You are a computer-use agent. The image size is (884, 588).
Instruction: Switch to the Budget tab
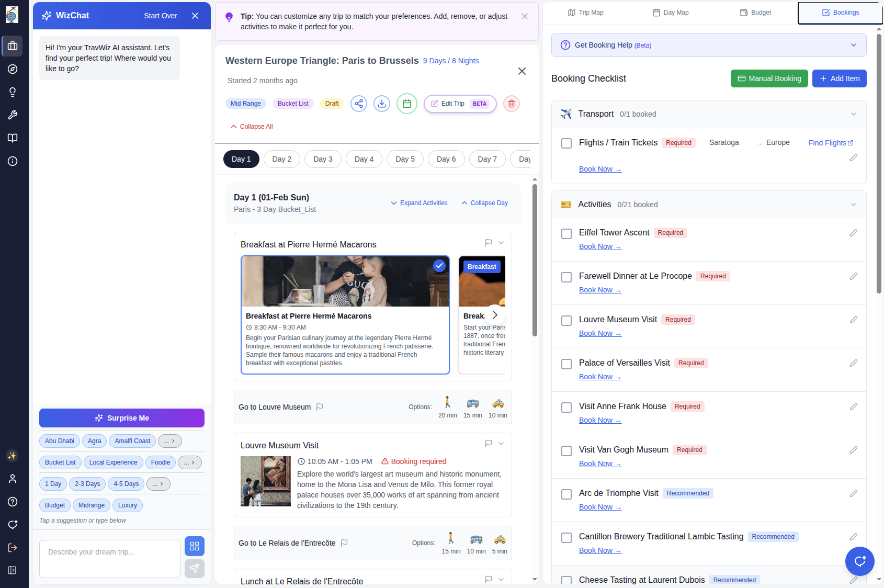pyautogui.click(x=755, y=12)
